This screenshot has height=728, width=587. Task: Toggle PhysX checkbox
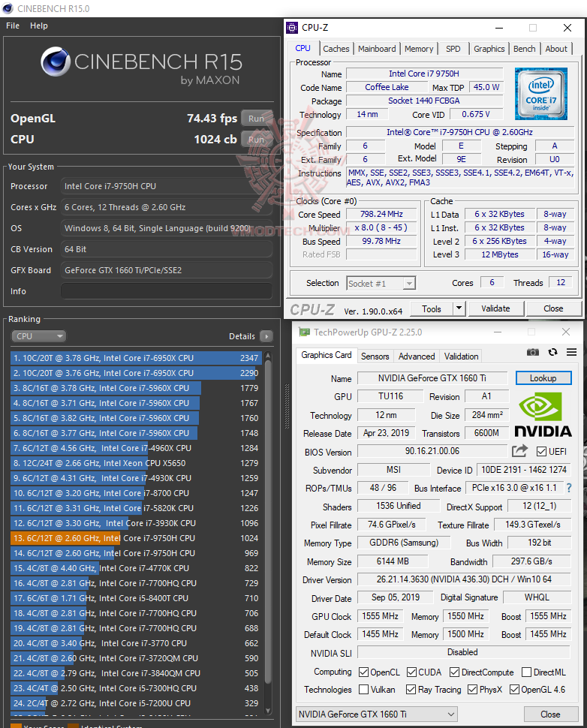(x=472, y=690)
